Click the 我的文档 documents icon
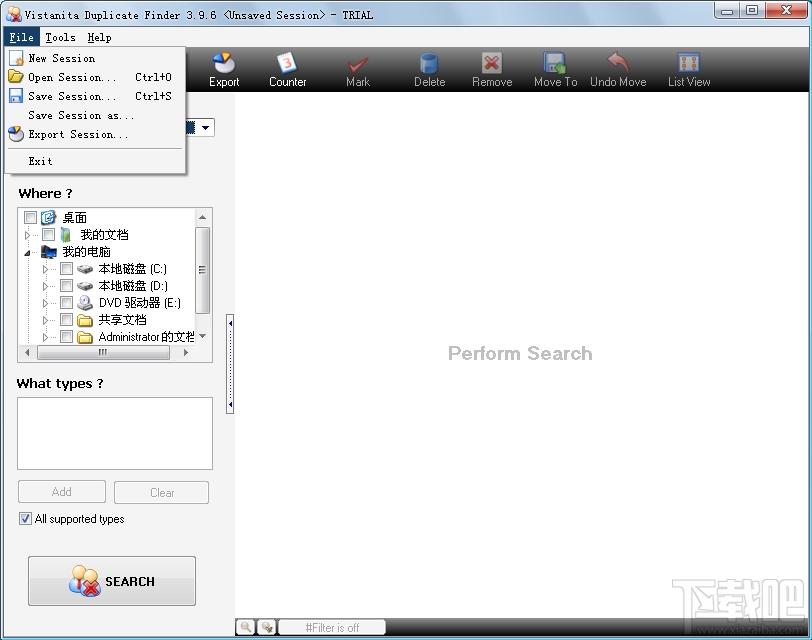Viewport: 812px width, 640px height. [66, 235]
